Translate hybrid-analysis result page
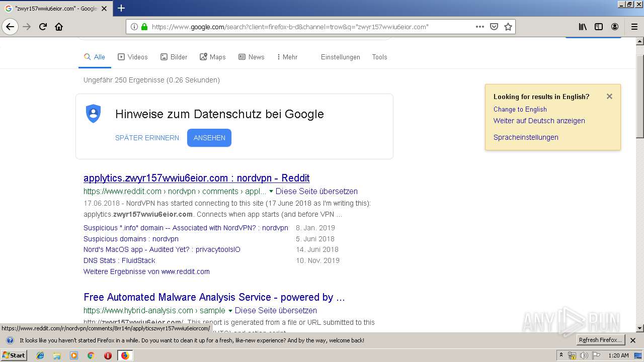 276,311
